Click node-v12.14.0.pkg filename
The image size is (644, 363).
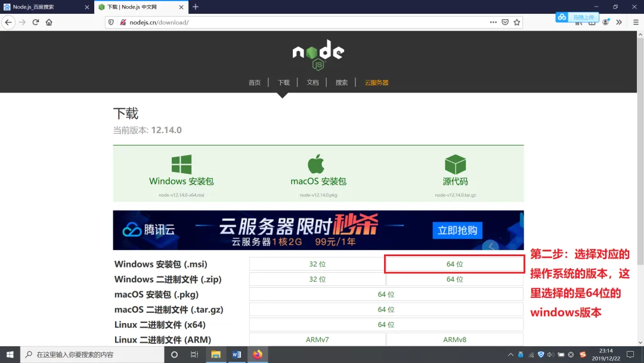[x=318, y=195]
